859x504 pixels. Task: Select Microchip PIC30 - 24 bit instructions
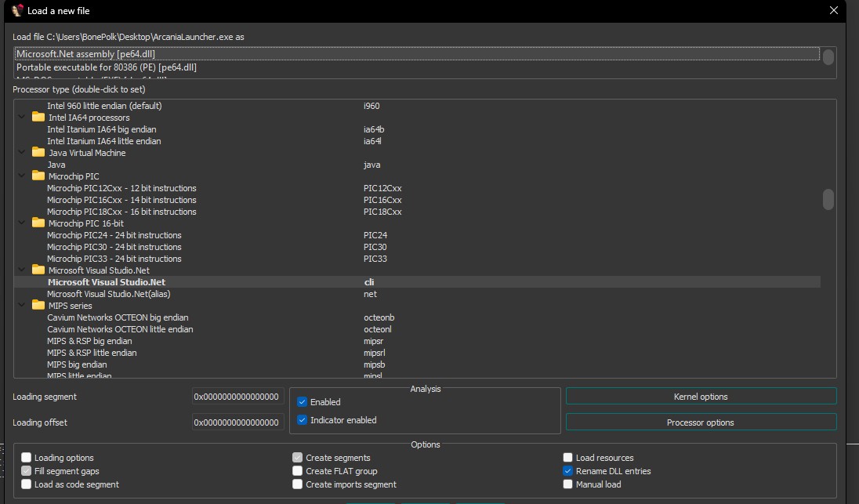417,247
